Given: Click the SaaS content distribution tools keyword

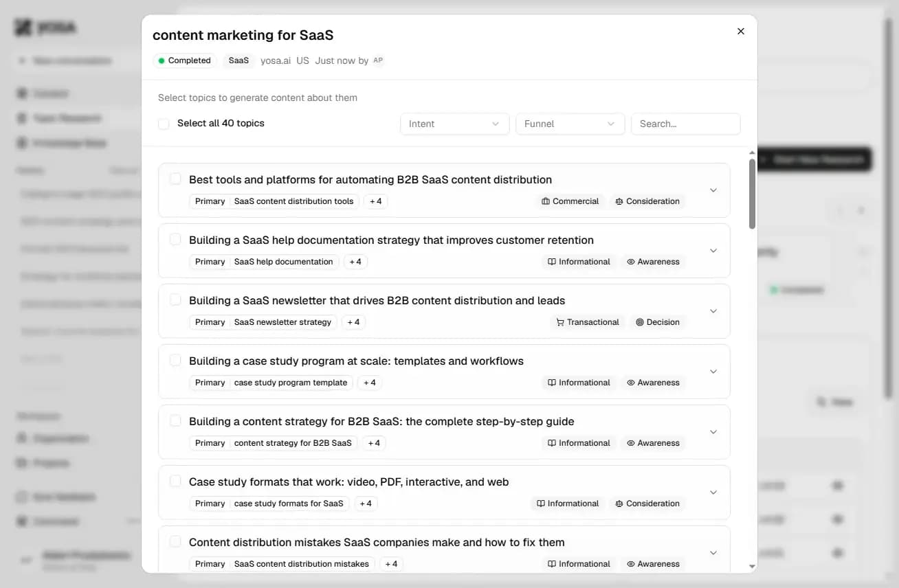Looking at the screenshot, I should (x=293, y=201).
